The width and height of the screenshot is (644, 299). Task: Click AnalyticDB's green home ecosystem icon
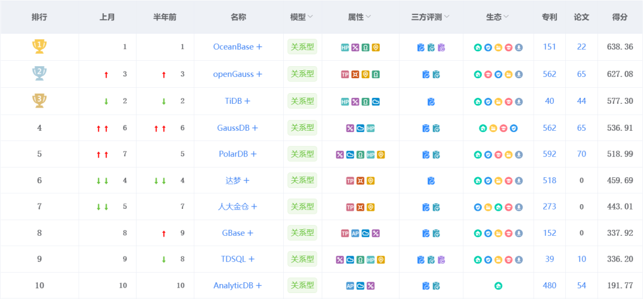click(x=498, y=286)
